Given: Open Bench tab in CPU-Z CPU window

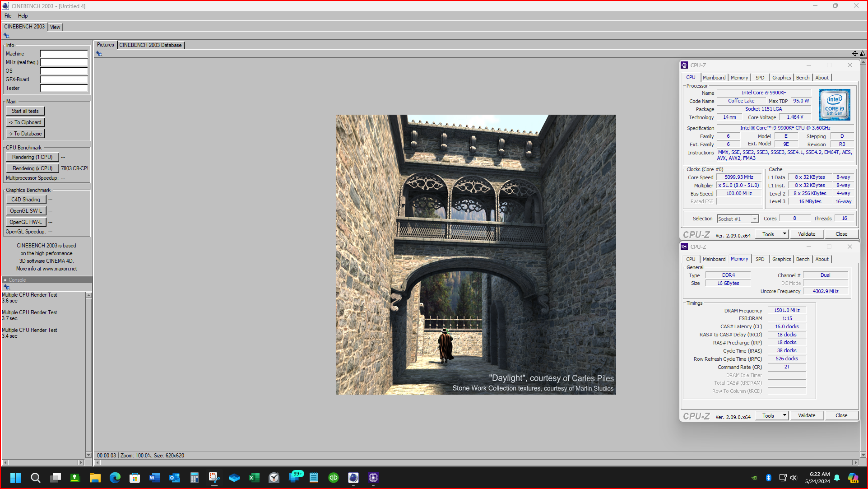Looking at the screenshot, I should tap(803, 78).
